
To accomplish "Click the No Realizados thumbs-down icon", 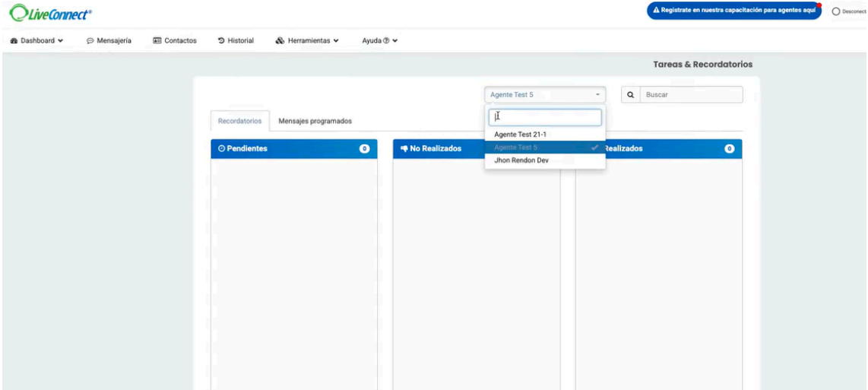I will pyautogui.click(x=404, y=148).
